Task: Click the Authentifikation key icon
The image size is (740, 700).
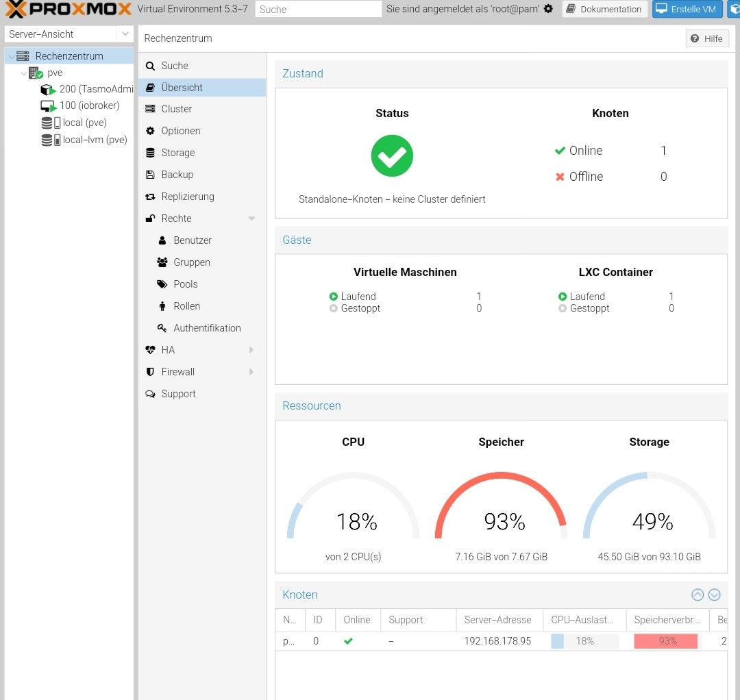Action: tap(162, 328)
